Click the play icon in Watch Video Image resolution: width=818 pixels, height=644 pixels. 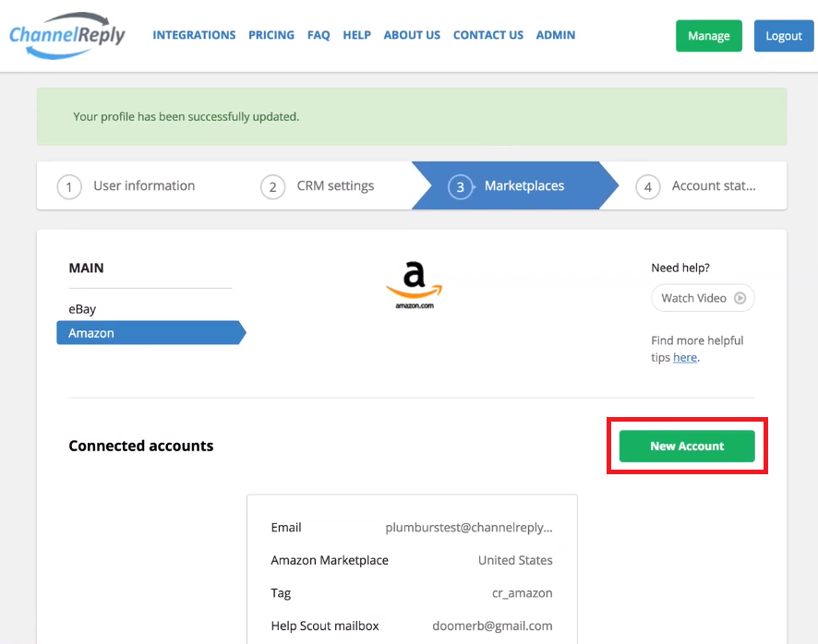click(740, 298)
